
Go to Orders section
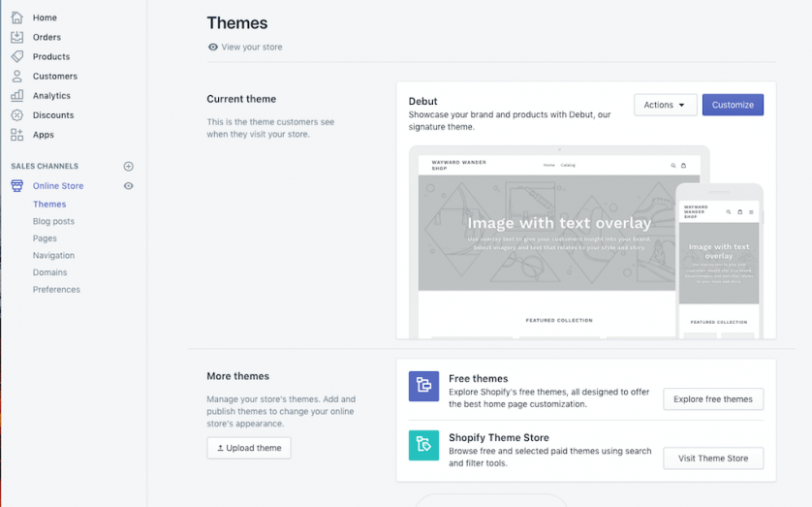[47, 37]
